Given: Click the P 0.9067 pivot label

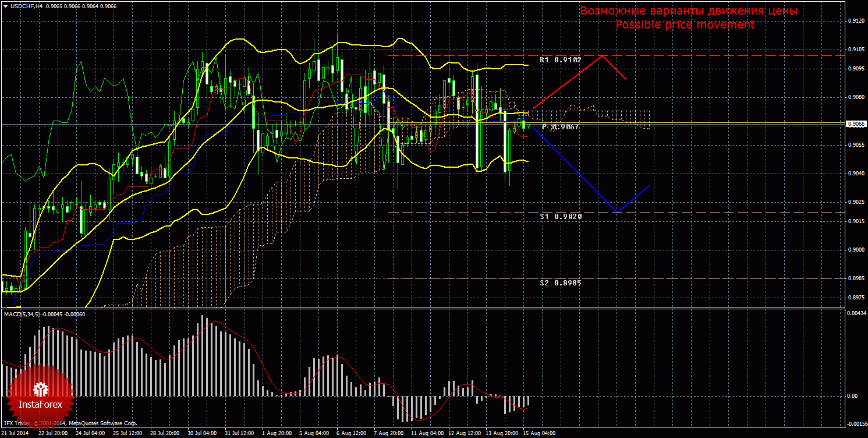Looking at the screenshot, I should point(561,126).
